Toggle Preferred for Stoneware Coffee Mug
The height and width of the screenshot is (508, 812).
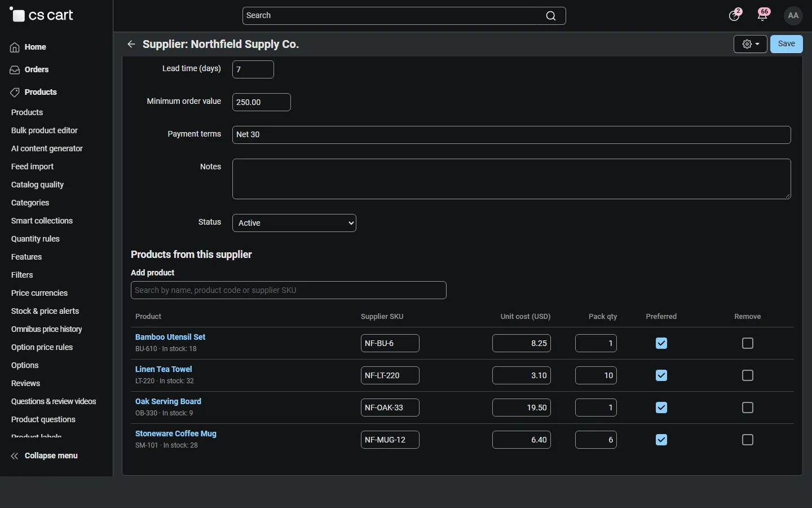661,440
